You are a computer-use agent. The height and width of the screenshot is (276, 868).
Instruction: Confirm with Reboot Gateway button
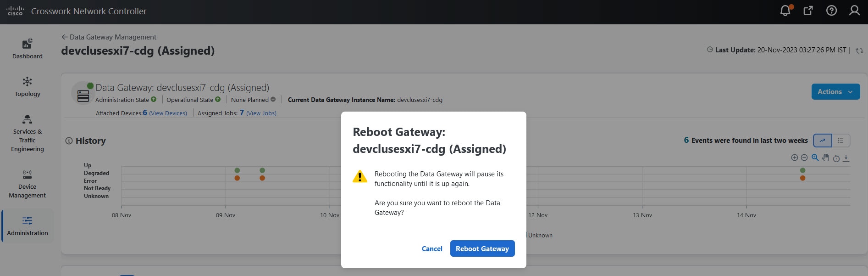pos(482,249)
